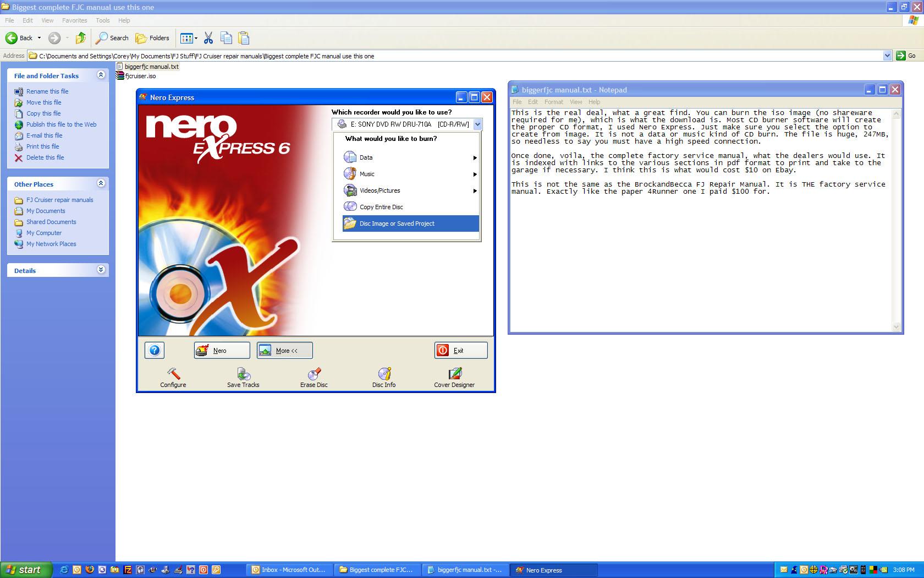The image size is (924, 578).
Task: Launch the Cover Designer
Action: (454, 378)
